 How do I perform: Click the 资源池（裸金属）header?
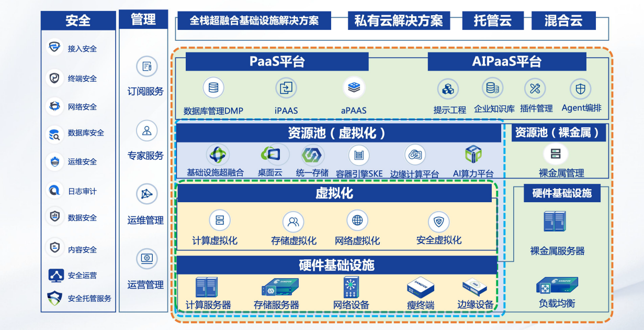(558, 133)
